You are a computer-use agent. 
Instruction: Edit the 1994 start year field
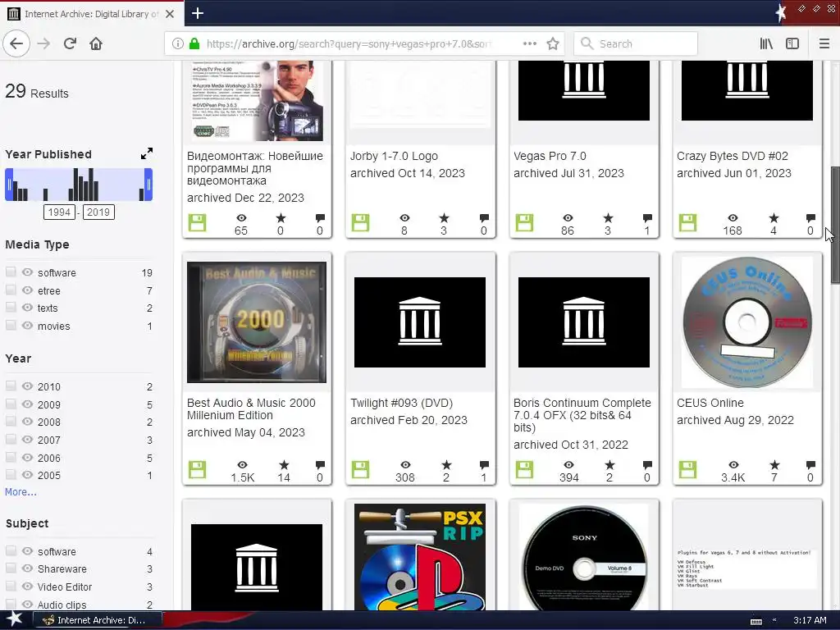[59, 212]
